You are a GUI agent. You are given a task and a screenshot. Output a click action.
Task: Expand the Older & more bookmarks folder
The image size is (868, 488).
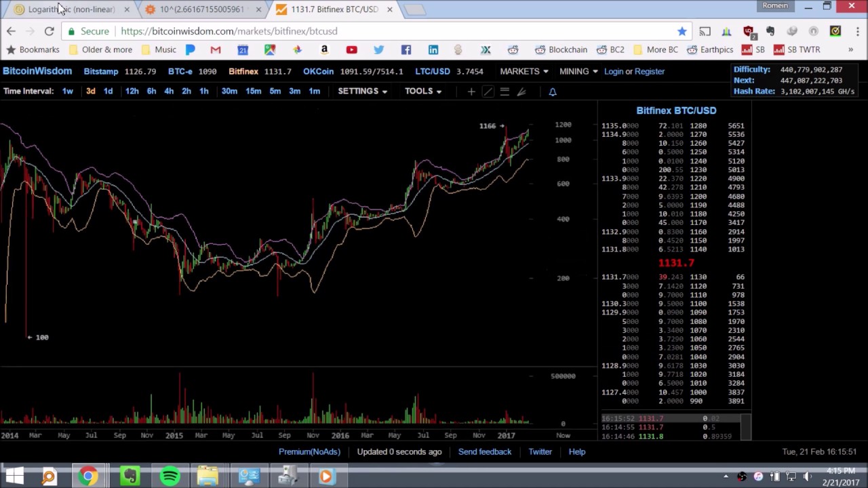click(100, 49)
